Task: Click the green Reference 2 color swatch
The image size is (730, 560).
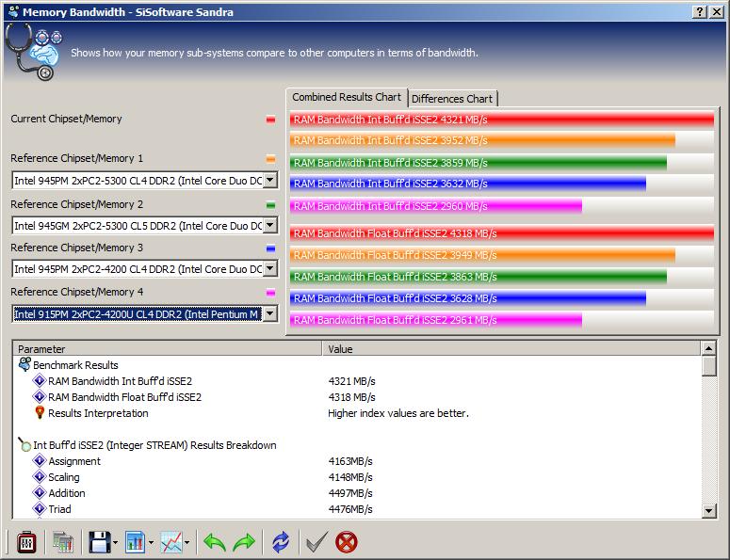Action: [x=270, y=204]
